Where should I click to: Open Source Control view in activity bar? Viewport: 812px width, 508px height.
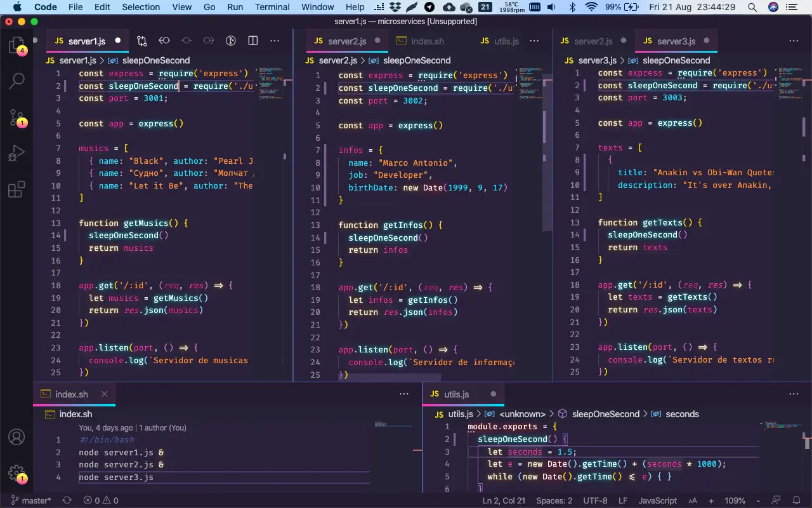tap(16, 117)
